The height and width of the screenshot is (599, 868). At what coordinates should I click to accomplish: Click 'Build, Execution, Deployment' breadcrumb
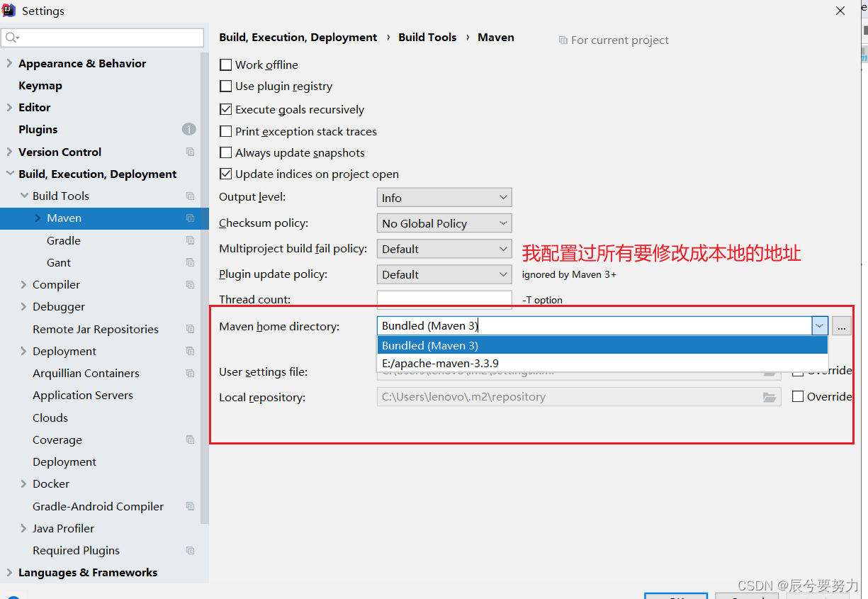click(298, 37)
